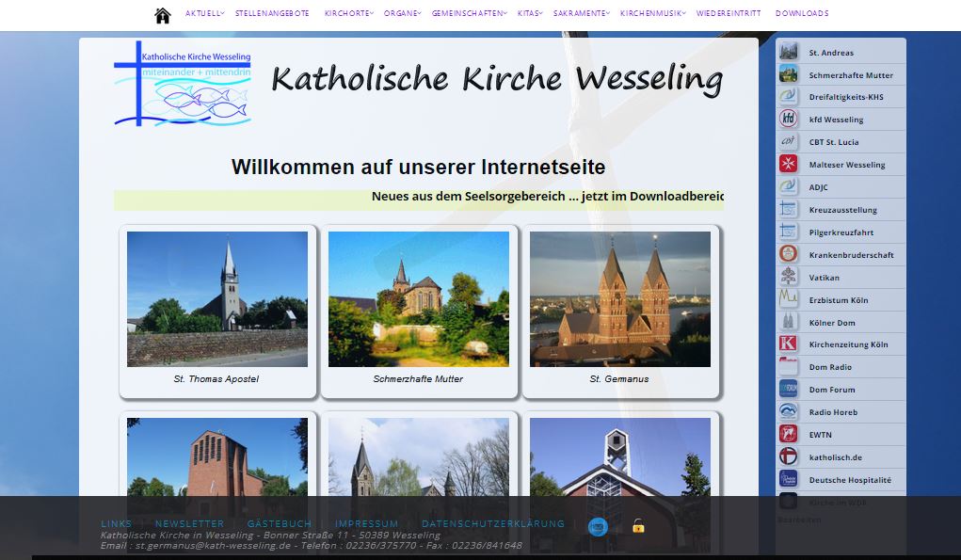Open the Vatikan sidebar link text
The width and height of the screenshot is (961, 560).
[824, 278]
